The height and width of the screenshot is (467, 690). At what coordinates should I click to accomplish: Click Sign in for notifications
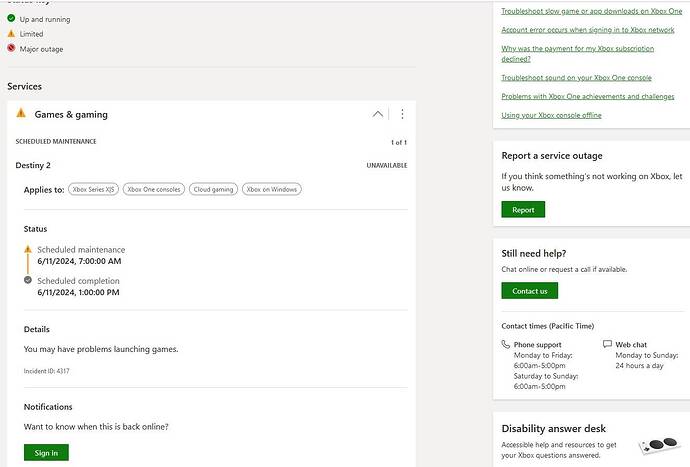coord(46,453)
